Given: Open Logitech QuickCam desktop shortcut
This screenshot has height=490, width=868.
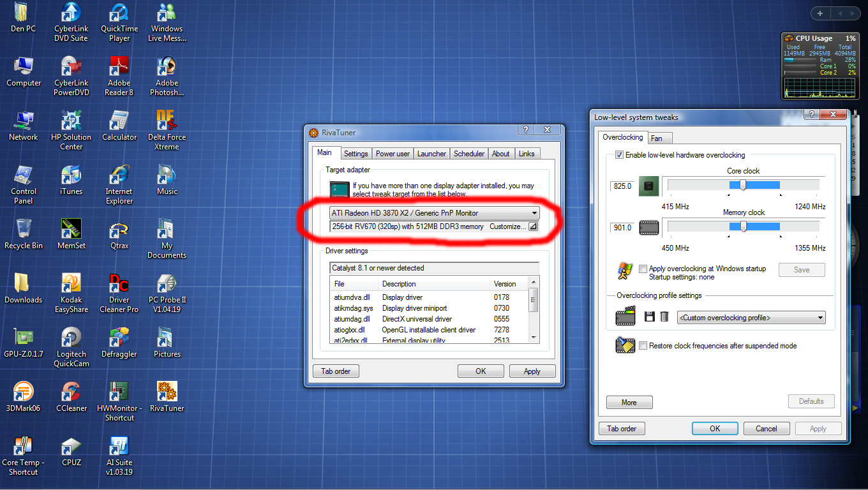Looking at the screenshot, I should [71, 348].
